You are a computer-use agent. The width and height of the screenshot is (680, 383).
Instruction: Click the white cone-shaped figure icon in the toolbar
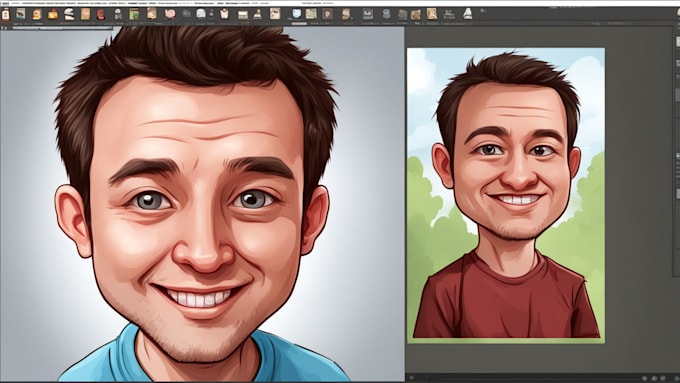pos(468,13)
